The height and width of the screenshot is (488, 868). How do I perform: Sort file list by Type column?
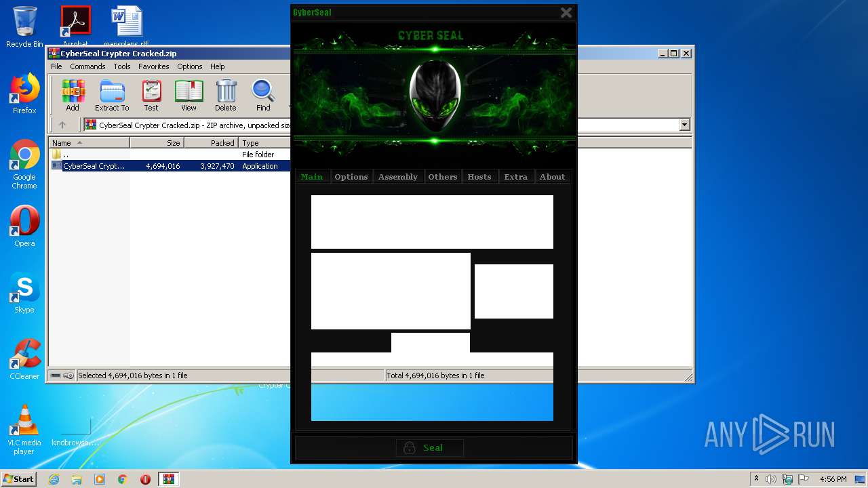point(264,143)
